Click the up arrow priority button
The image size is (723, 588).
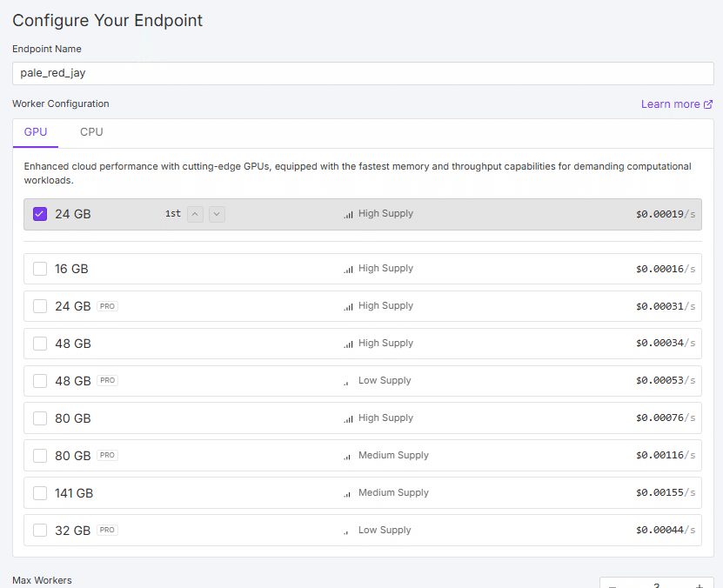pyautogui.click(x=195, y=214)
